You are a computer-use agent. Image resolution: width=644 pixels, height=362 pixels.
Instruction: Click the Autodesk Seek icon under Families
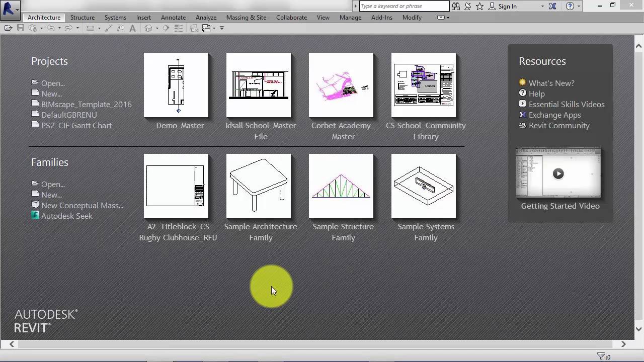click(35, 216)
